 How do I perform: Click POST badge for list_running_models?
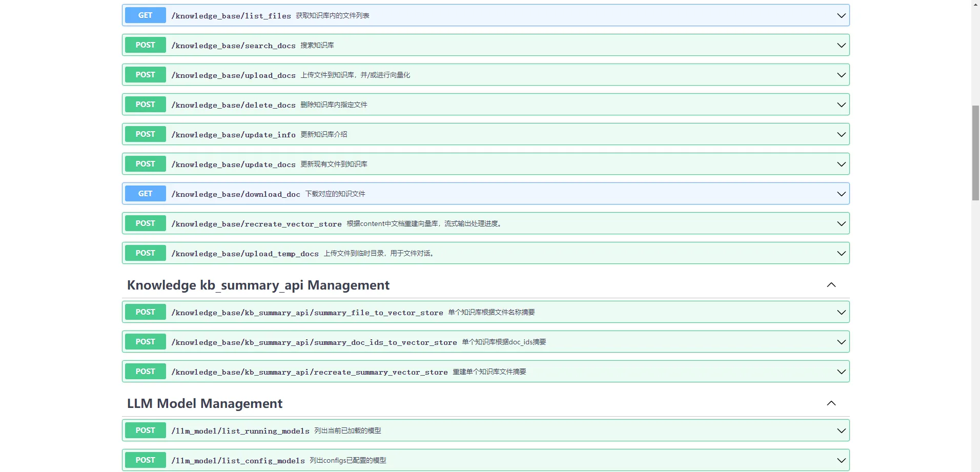146,430
